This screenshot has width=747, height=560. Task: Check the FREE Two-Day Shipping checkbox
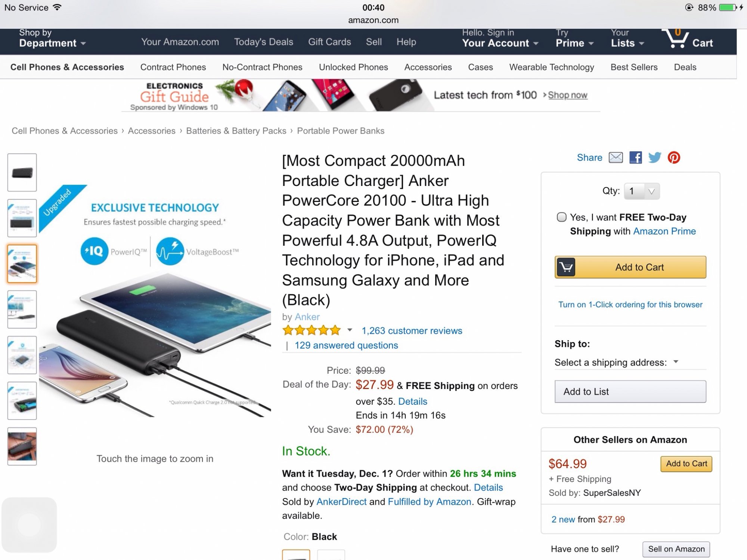[x=561, y=217]
